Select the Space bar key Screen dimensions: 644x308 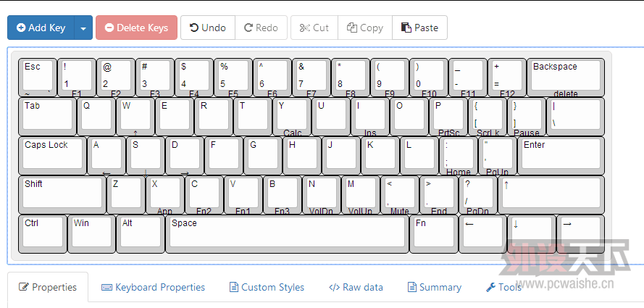pos(287,232)
